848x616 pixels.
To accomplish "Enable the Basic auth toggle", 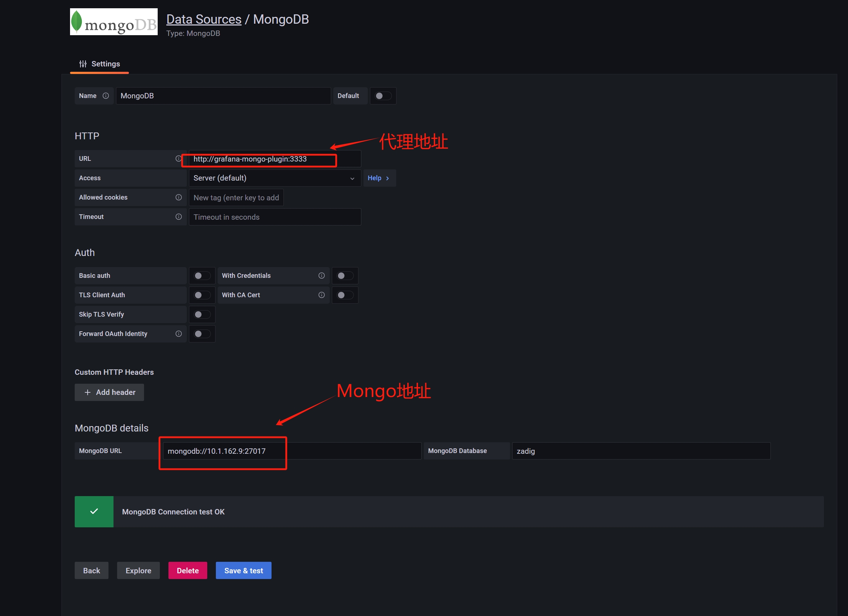I will (202, 275).
